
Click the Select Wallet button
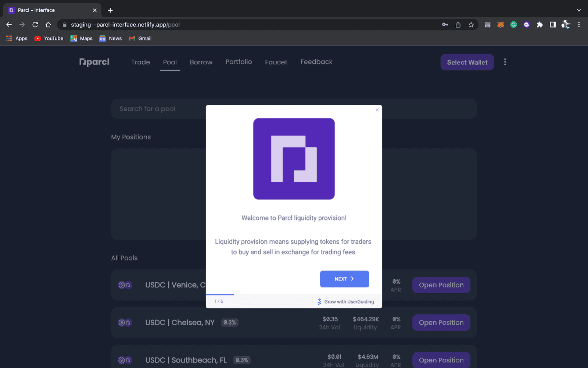(x=467, y=62)
